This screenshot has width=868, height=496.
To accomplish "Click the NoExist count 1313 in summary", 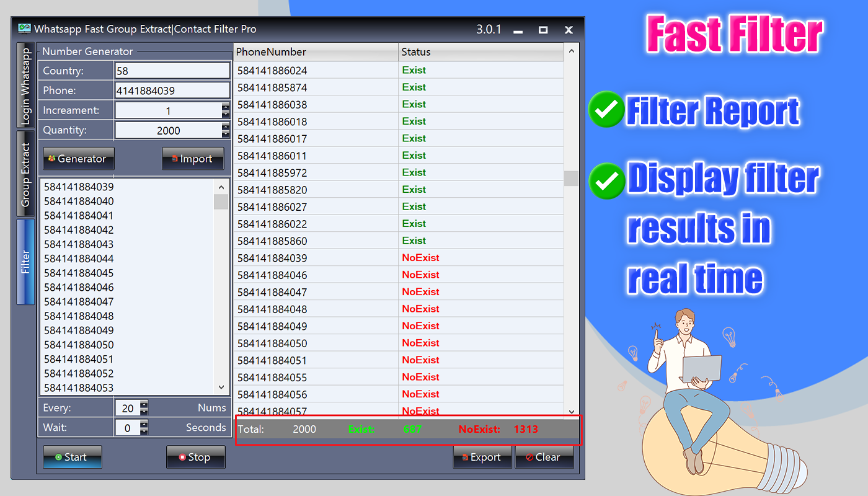I will [526, 428].
